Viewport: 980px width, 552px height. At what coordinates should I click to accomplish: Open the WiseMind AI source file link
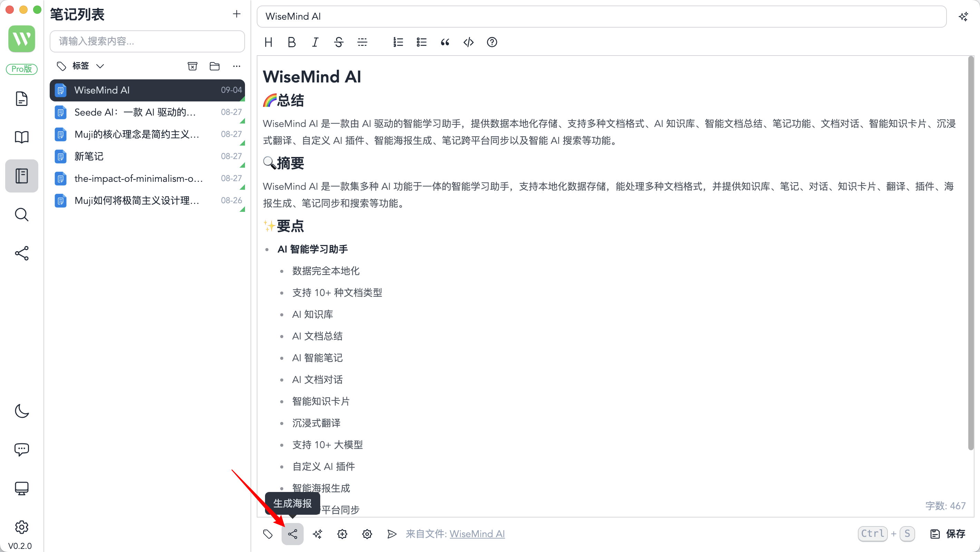coord(477,534)
